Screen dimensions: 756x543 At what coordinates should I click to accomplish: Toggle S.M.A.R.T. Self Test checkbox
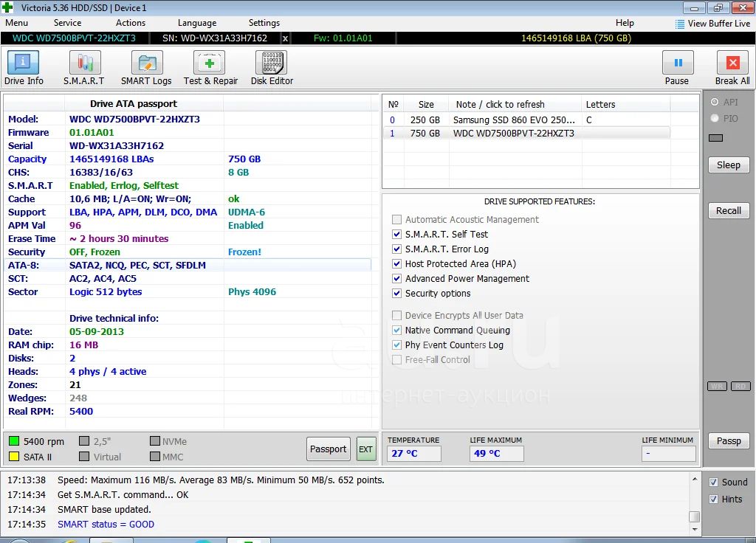point(396,234)
